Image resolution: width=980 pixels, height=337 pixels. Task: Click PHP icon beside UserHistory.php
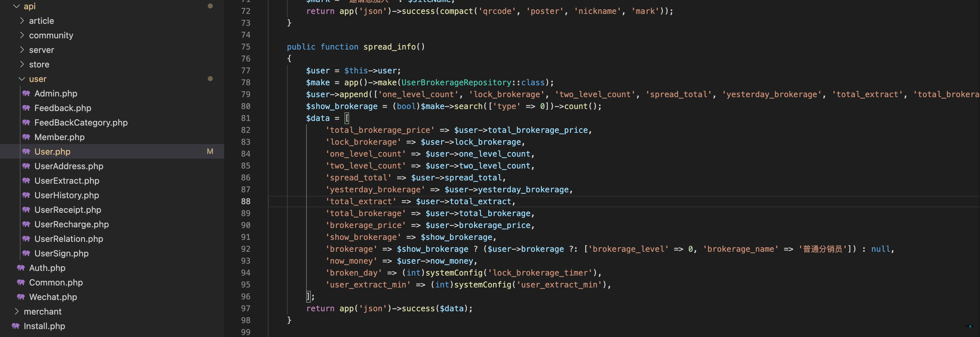pyautogui.click(x=26, y=195)
